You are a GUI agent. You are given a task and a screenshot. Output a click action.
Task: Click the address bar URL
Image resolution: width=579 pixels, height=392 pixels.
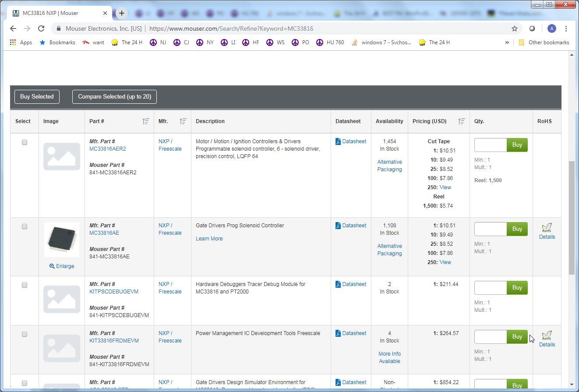231,28
